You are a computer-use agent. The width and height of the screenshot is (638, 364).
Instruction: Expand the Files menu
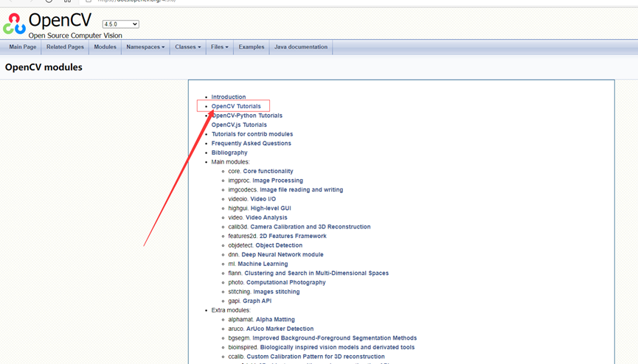coord(219,47)
